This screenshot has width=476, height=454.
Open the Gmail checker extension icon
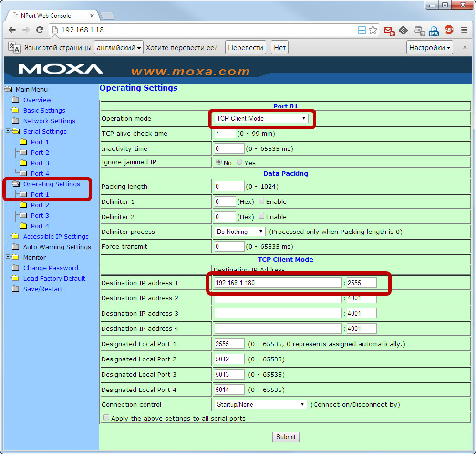click(389, 30)
